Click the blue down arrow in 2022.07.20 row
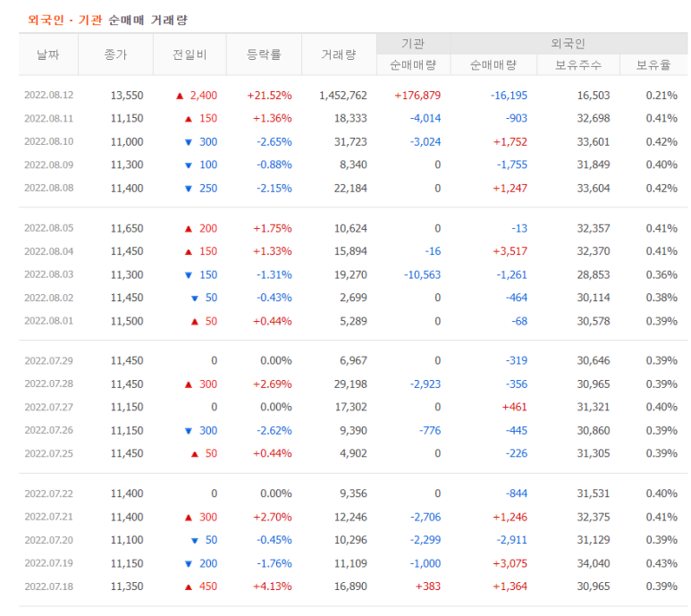Viewport: 691px width, 616px height. [195, 541]
